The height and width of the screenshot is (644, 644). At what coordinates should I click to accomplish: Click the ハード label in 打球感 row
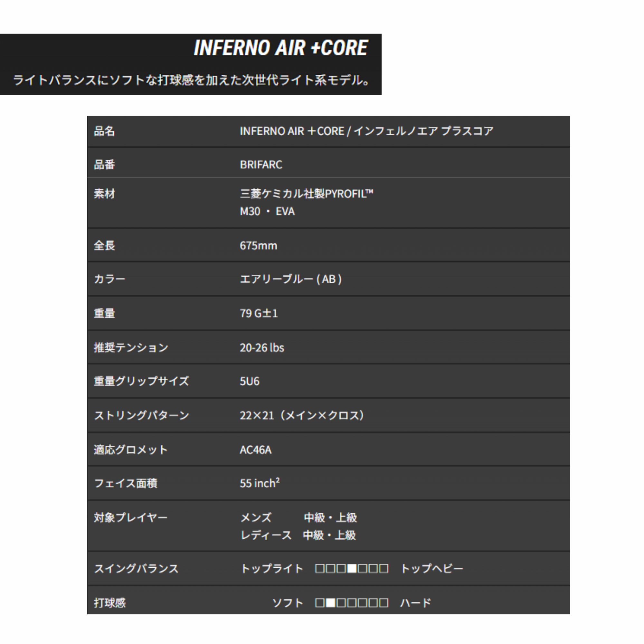(x=415, y=603)
